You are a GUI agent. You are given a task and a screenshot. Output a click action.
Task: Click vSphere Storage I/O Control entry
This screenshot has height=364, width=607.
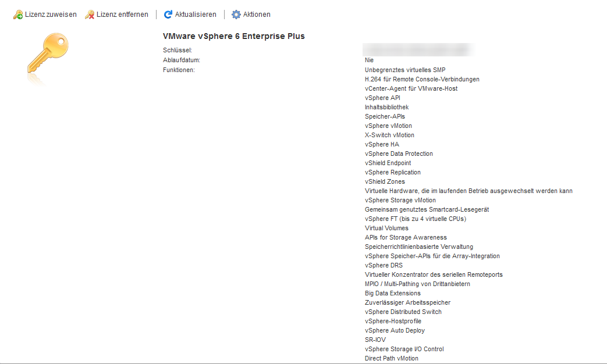pyautogui.click(x=404, y=349)
